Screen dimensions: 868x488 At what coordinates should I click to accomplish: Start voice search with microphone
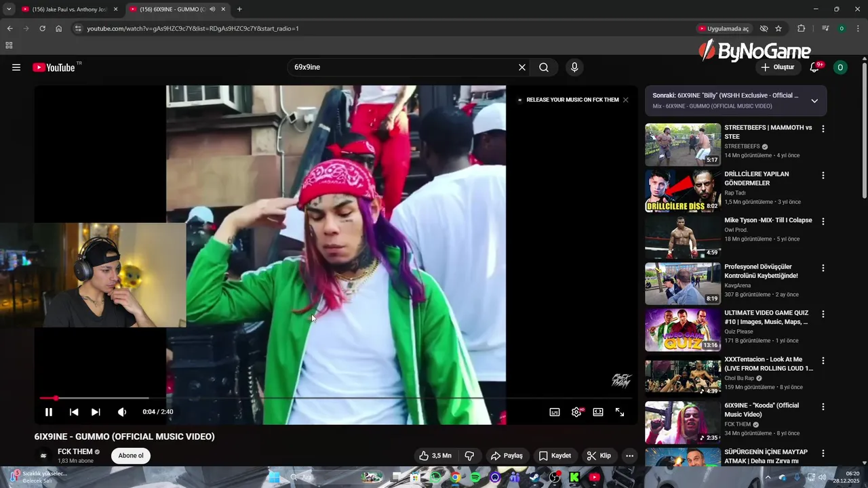(574, 67)
